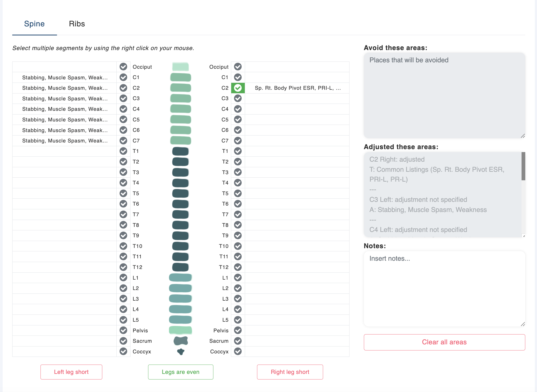Switch to the Ribs tab
Viewport: 537px width, 392px height.
77,24
